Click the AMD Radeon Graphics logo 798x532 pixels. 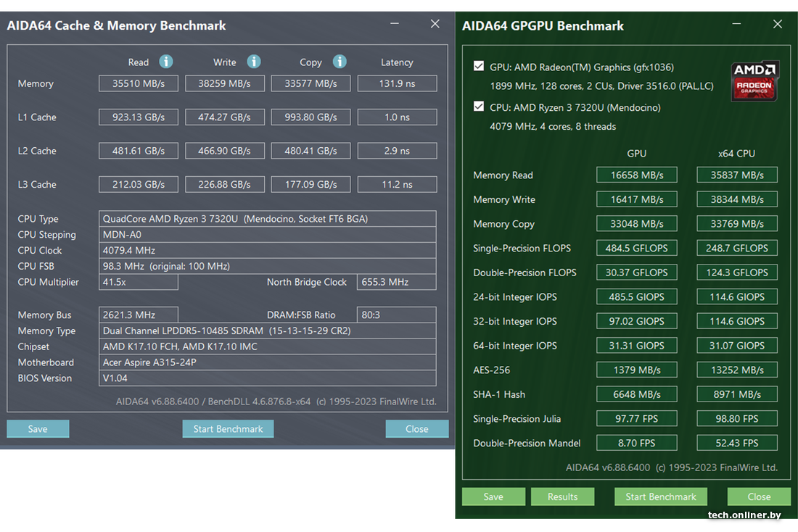[755, 80]
